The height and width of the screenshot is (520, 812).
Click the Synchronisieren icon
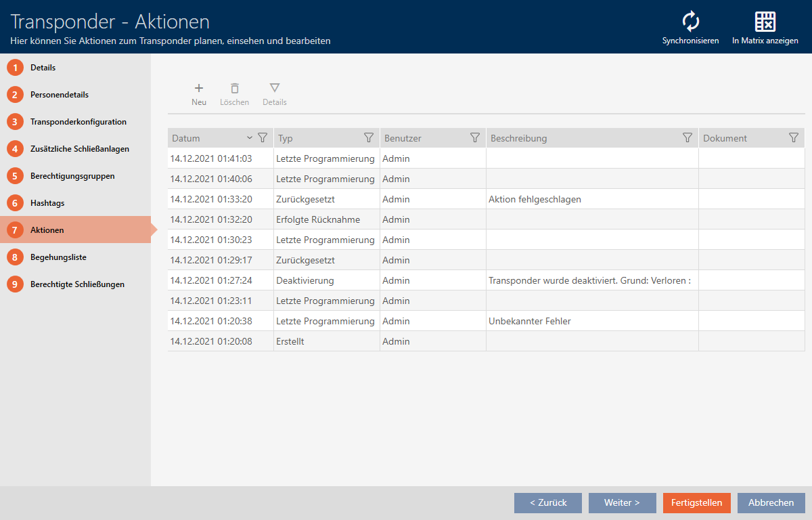690,22
